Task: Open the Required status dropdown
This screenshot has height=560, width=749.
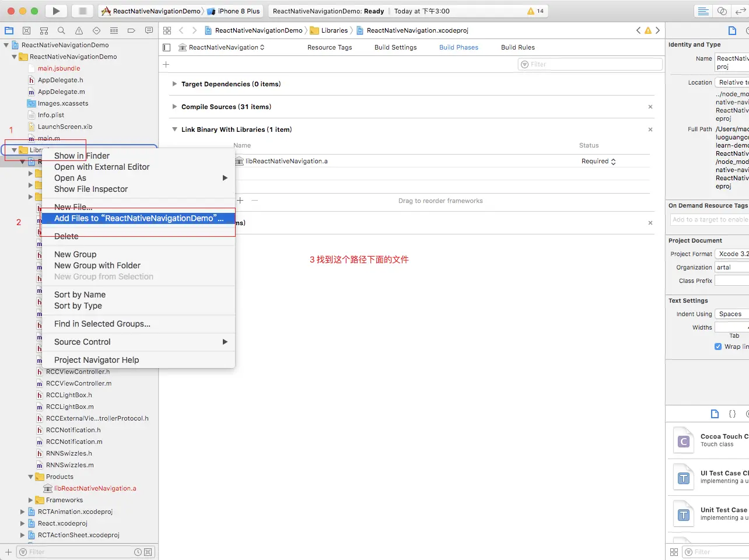Action: coord(598,161)
